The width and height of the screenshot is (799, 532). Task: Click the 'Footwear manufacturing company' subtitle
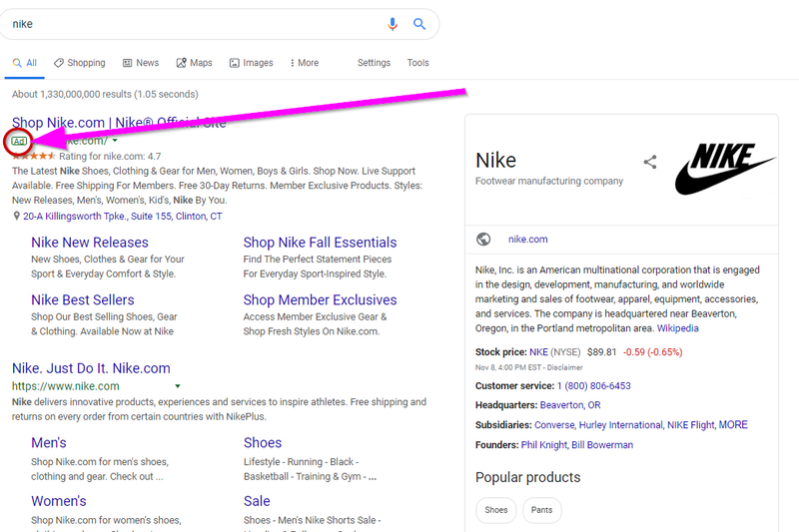click(x=549, y=182)
